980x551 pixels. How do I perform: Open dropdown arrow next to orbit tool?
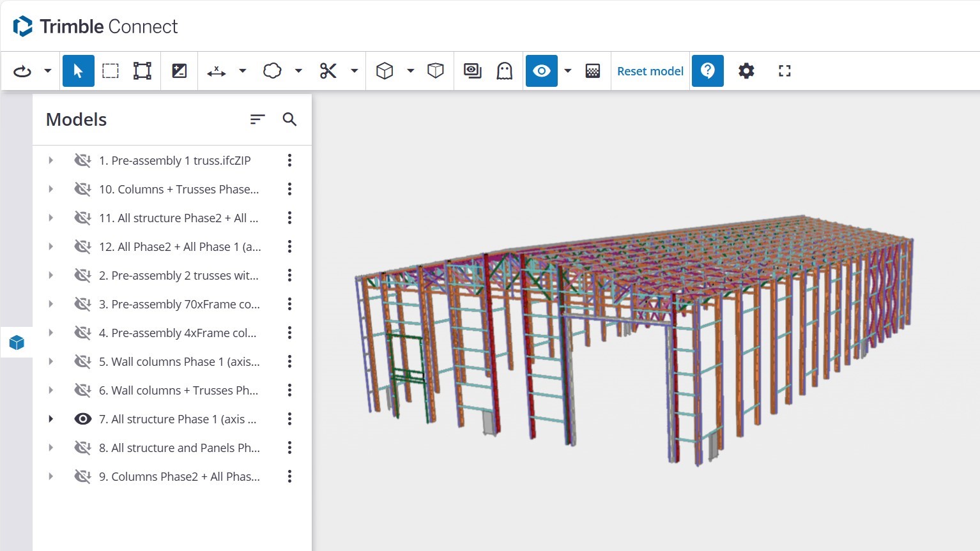(48, 71)
